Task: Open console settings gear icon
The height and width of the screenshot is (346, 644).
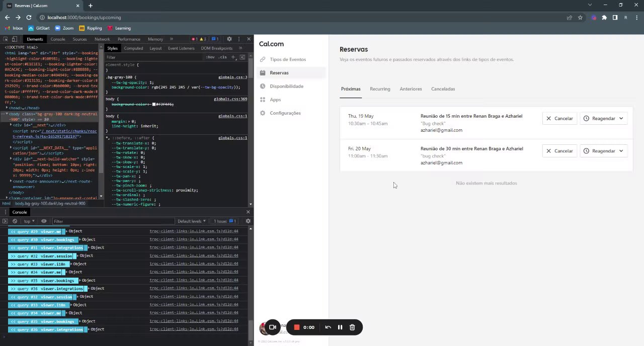Action: pyautogui.click(x=248, y=221)
